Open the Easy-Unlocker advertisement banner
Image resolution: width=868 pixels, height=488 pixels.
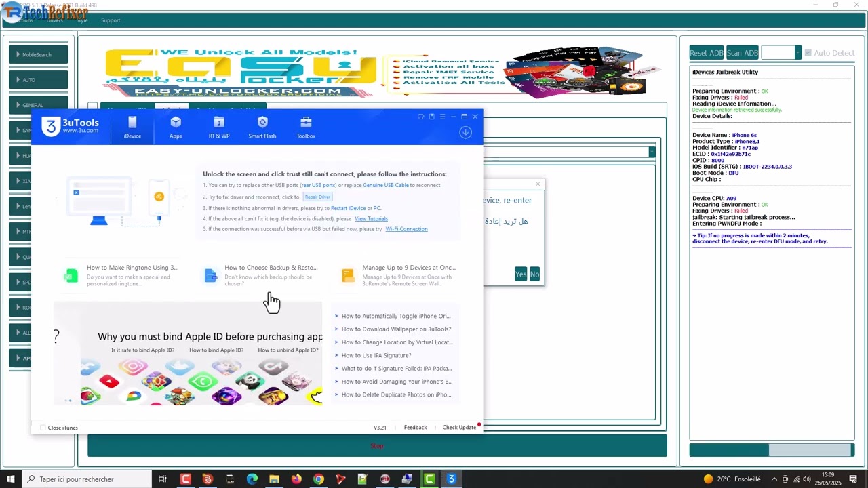click(x=381, y=72)
